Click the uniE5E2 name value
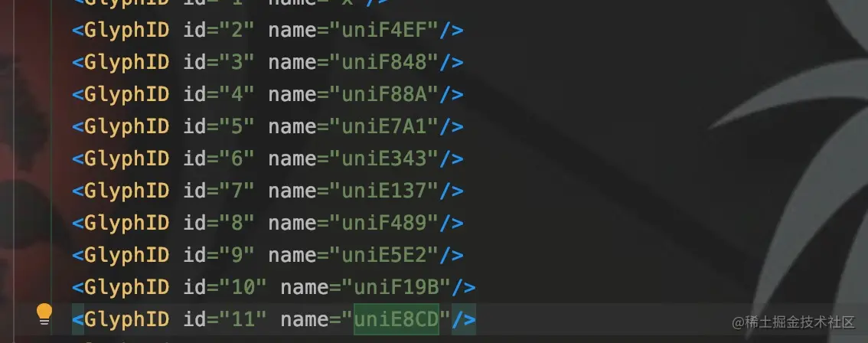The height and width of the screenshot is (343, 868). click(x=384, y=255)
